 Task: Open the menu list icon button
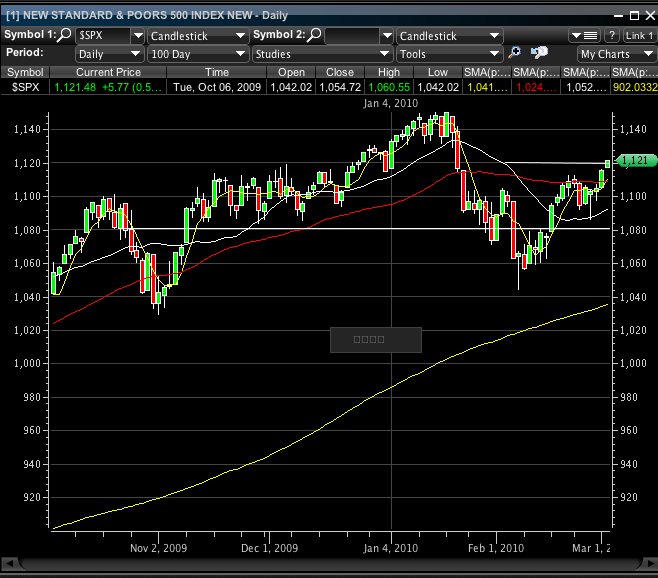point(590,35)
